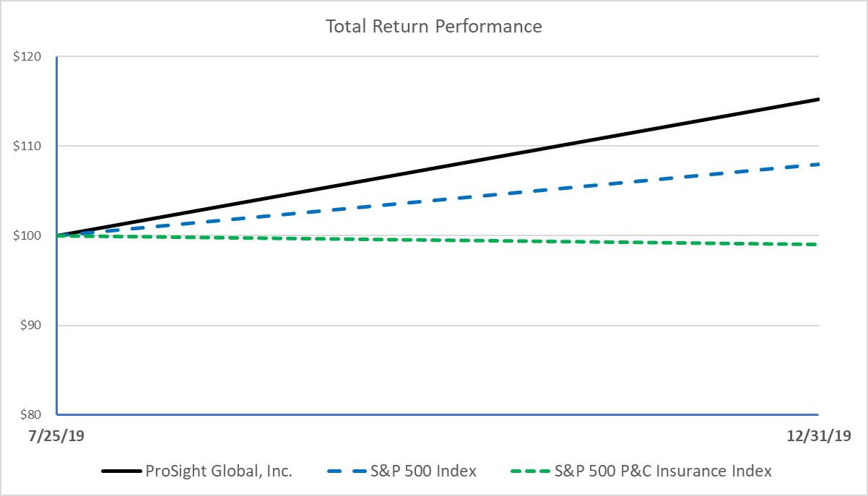Select the $100 vertical axis label
Viewport: 868px width, 496px height.
click(27, 236)
